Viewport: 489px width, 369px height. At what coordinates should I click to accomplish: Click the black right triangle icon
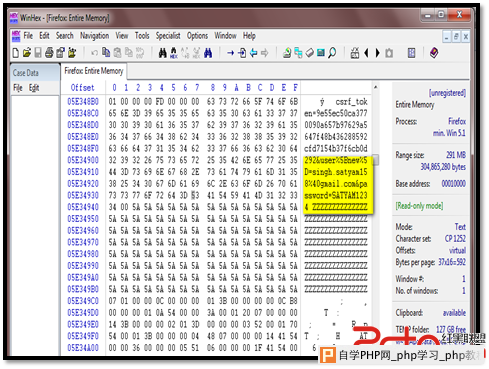(377, 53)
